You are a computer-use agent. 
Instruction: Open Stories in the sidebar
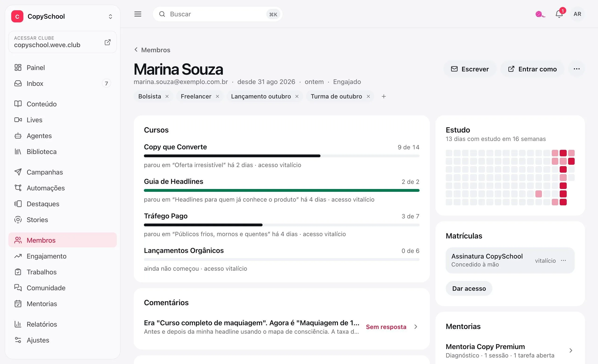[62, 220]
